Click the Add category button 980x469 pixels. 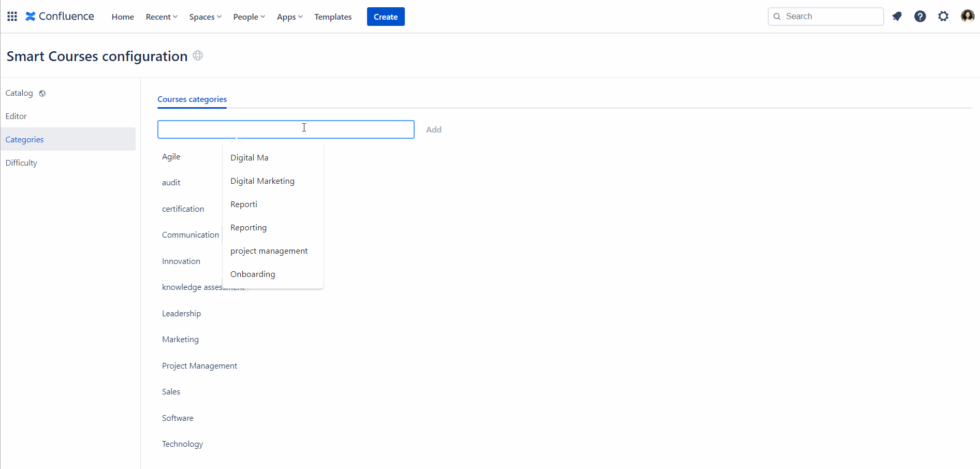pos(433,130)
